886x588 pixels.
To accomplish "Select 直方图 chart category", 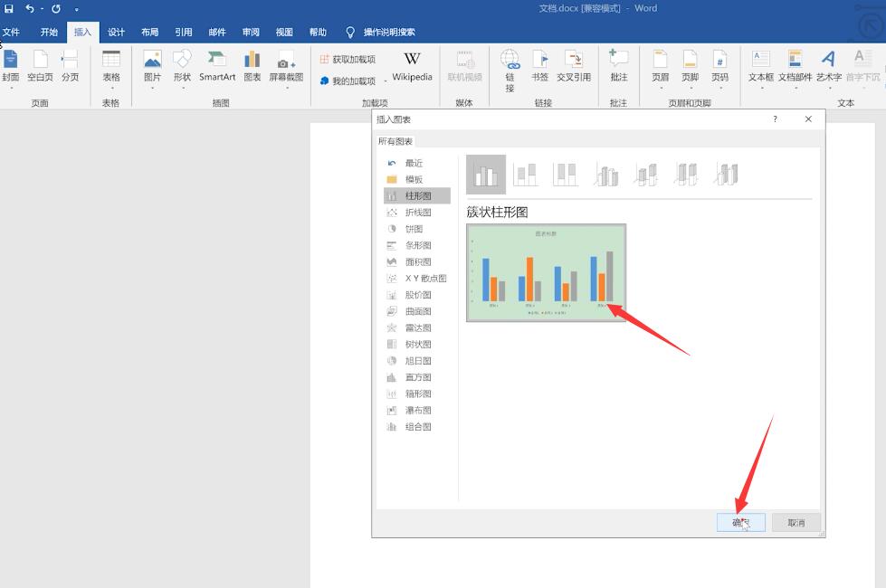I will 417,376.
